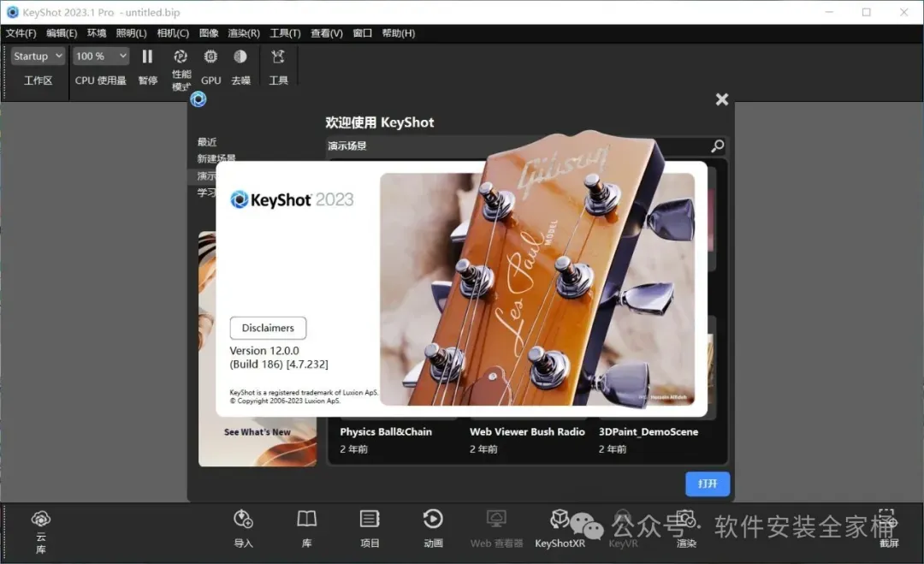
Task: Expand the Startup workspace dropdown
Action: tap(38, 56)
